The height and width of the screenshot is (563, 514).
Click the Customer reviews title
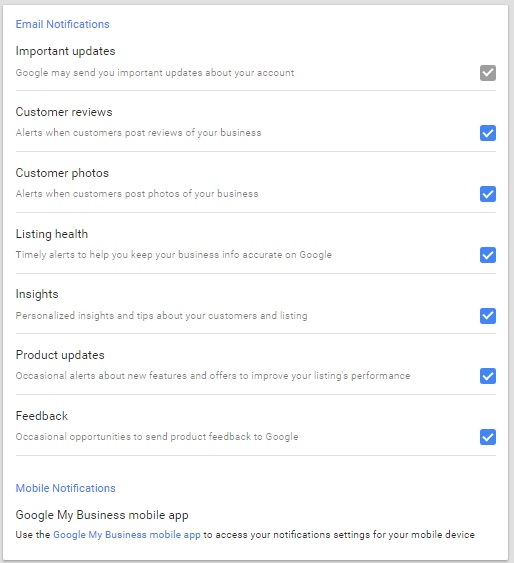[64, 112]
